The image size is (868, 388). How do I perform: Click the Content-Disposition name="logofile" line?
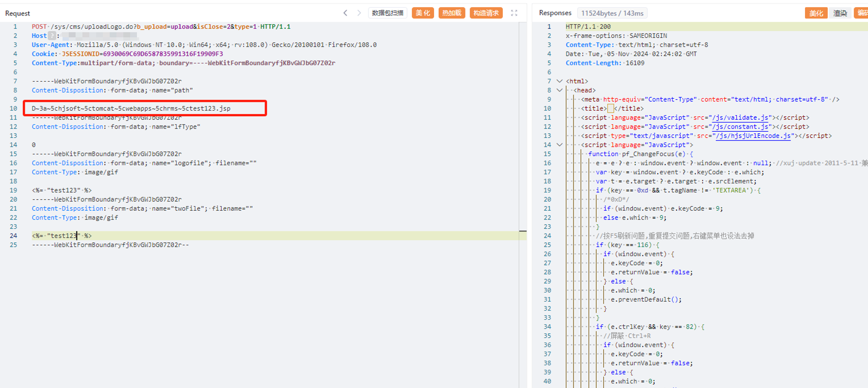click(144, 163)
